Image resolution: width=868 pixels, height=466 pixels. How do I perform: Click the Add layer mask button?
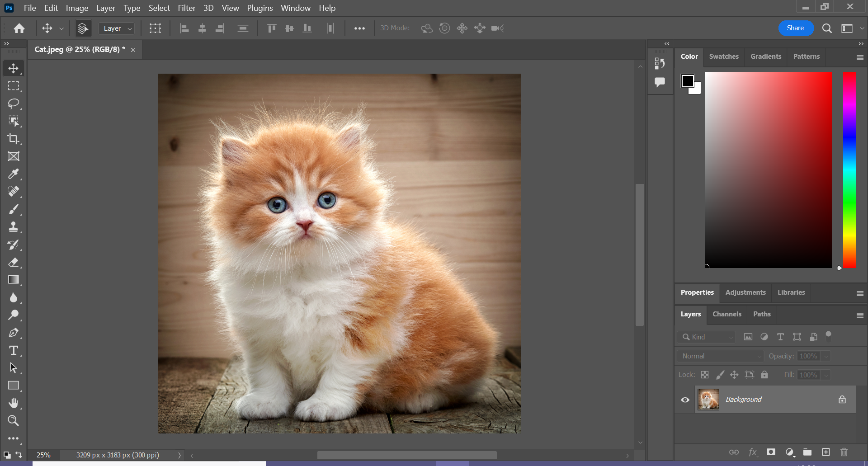[771, 452]
